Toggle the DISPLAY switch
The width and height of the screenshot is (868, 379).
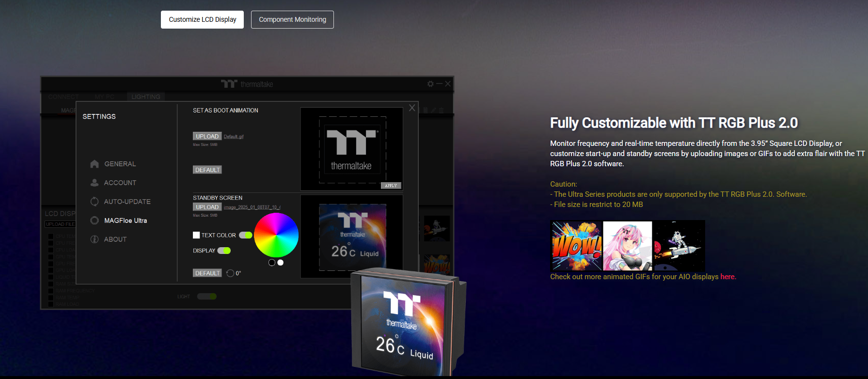point(224,251)
